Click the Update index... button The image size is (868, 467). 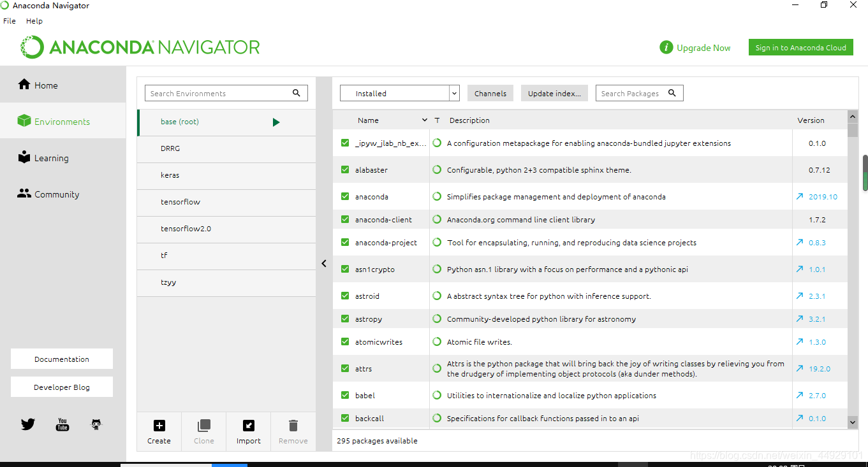(x=554, y=93)
